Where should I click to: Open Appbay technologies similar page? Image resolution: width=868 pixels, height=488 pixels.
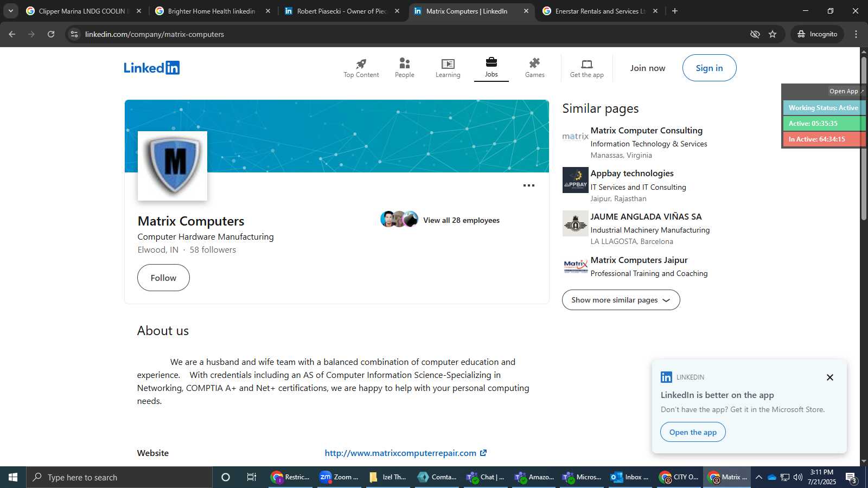click(632, 174)
